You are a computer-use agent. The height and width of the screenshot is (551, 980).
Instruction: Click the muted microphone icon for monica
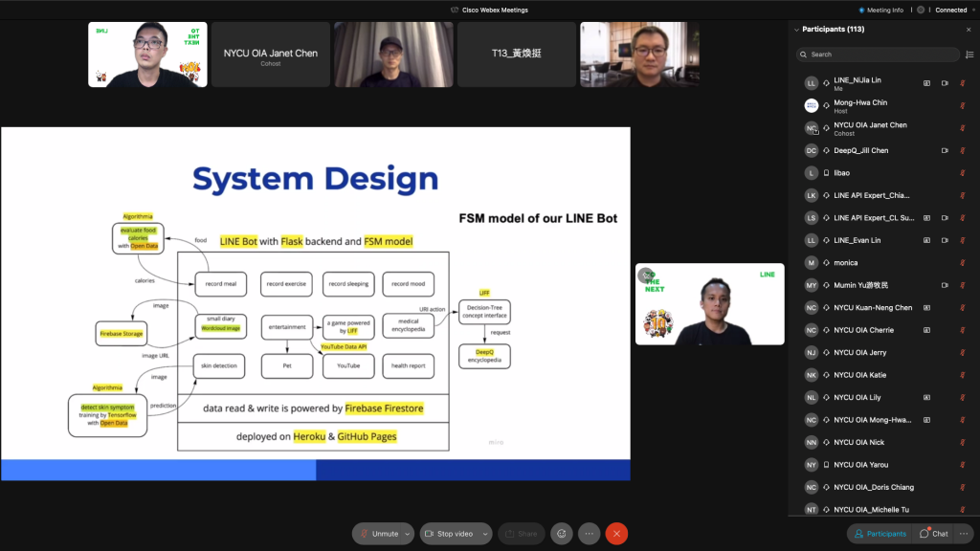click(963, 263)
